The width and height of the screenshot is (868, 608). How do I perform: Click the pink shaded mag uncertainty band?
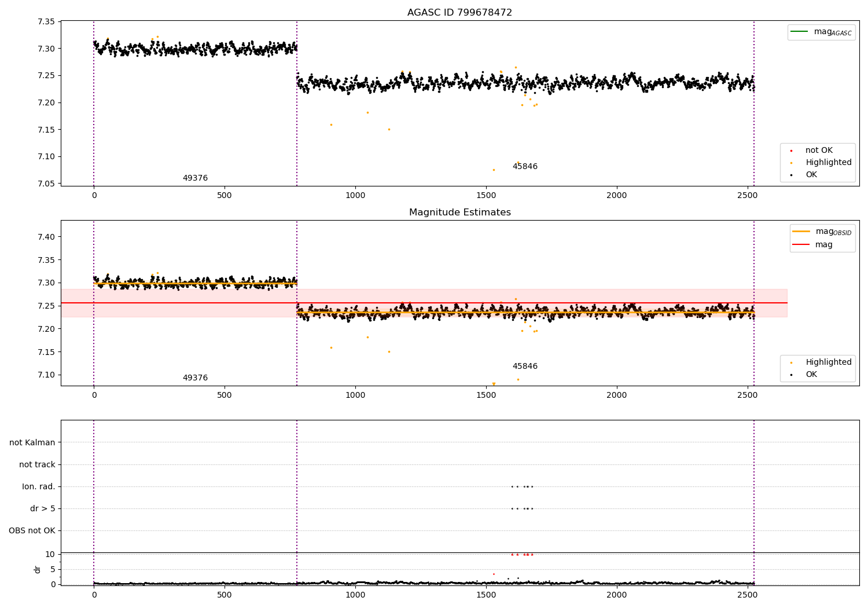click(424, 303)
